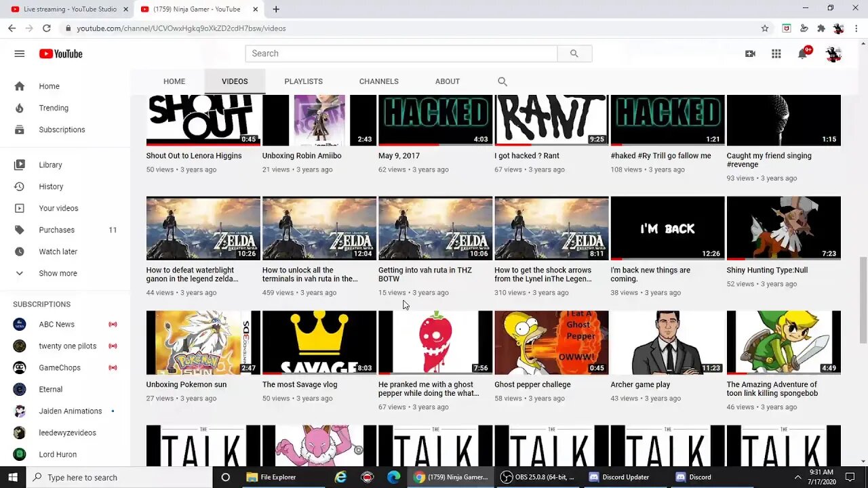Go to the YouTube logo home link
Viewport: 868px width, 488px height.
(x=60, y=54)
